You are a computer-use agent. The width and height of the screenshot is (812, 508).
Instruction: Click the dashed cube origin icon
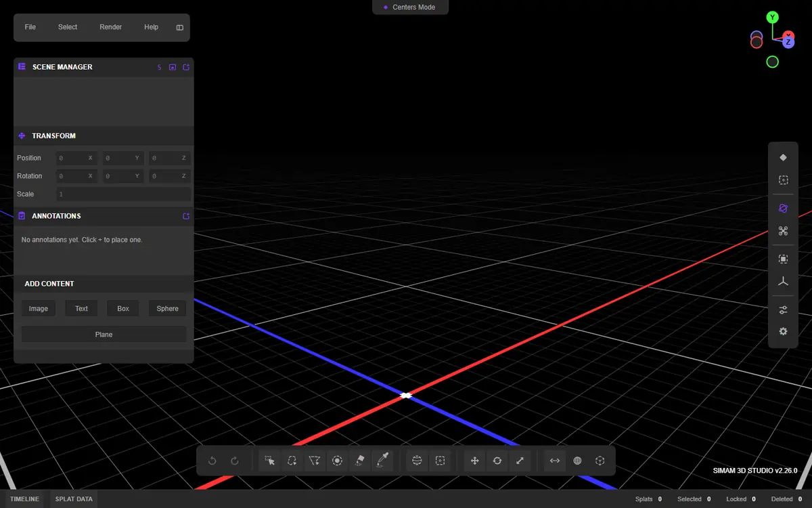click(x=600, y=461)
